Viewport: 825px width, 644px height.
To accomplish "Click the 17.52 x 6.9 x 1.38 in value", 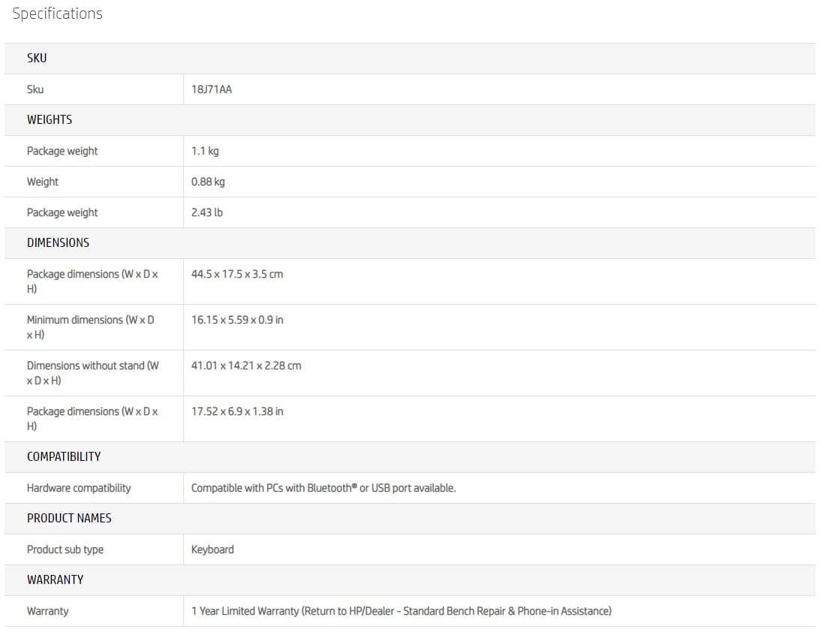I will point(237,411).
